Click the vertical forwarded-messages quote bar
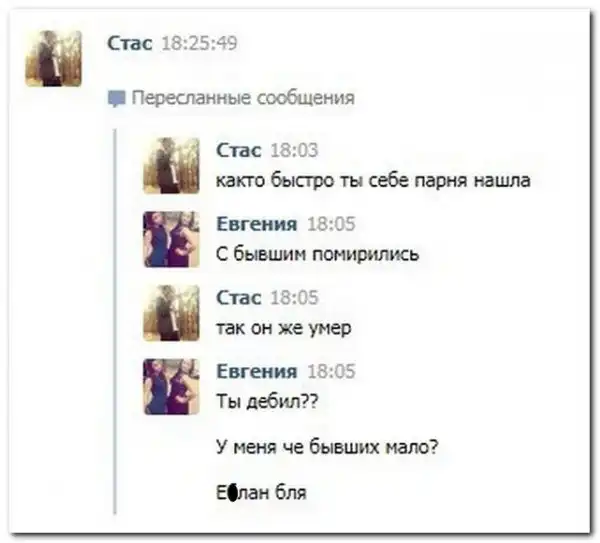This screenshot has width=600, height=543. tap(115, 321)
